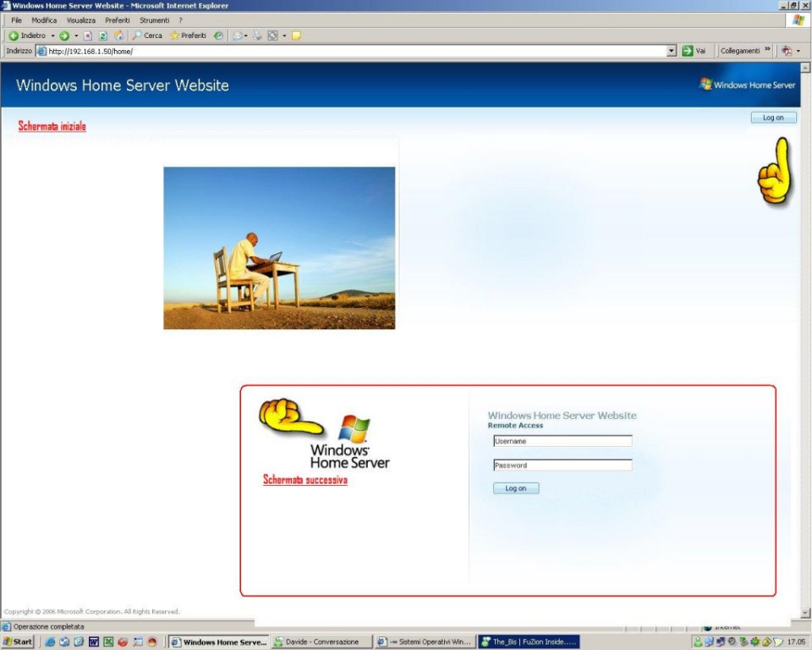Click the address bar URL field
The height and width of the screenshot is (650, 812).
click(x=352, y=51)
